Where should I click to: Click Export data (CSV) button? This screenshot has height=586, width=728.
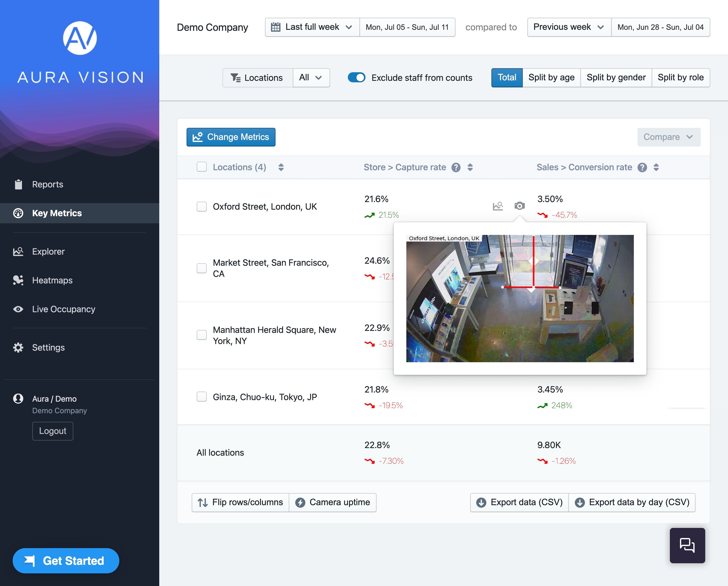(519, 502)
